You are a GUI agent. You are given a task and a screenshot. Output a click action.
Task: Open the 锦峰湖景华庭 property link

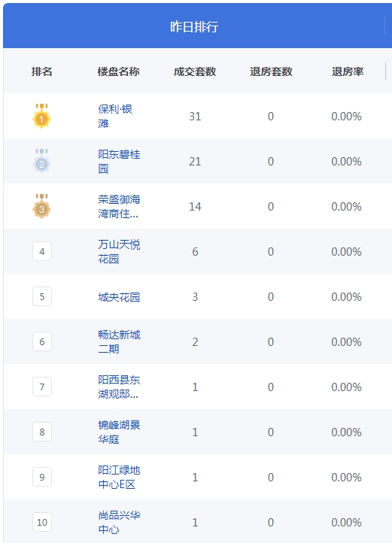pos(119,432)
